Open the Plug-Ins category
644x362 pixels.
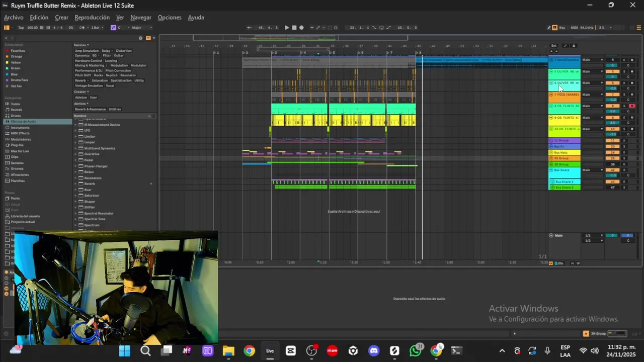click(x=17, y=145)
